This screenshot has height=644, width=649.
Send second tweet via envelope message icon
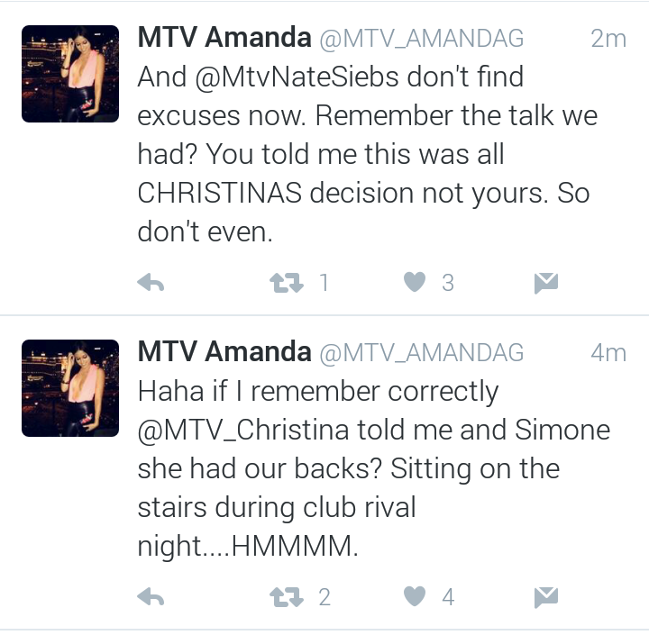[x=546, y=597]
